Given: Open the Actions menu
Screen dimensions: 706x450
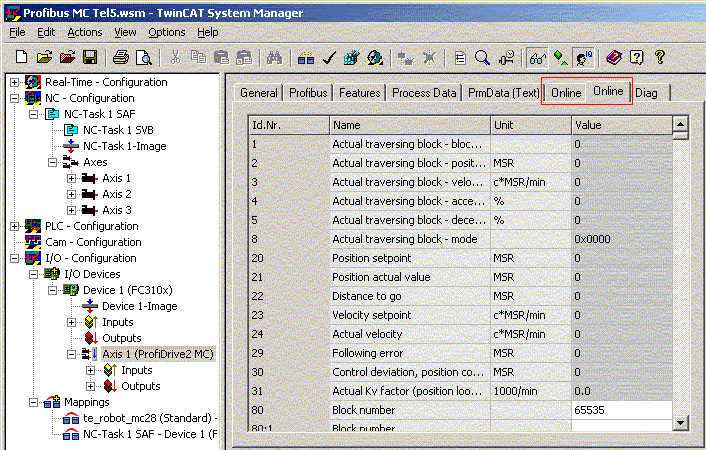Looking at the screenshot, I should 85,32.
